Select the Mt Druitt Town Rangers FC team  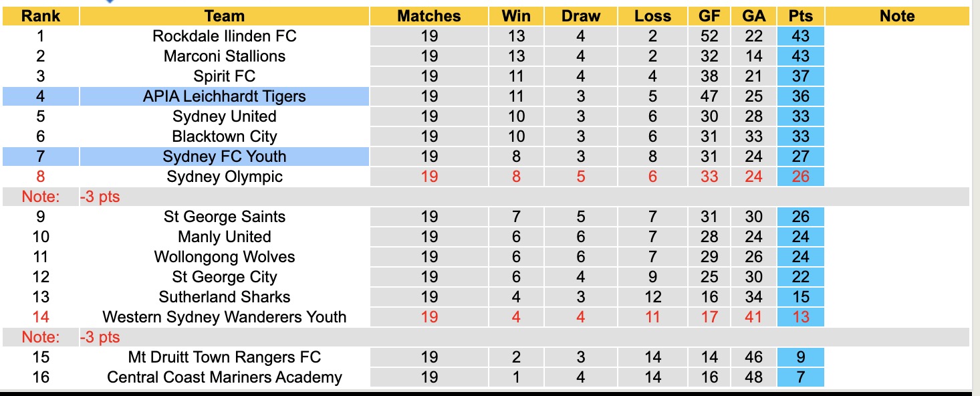point(224,357)
